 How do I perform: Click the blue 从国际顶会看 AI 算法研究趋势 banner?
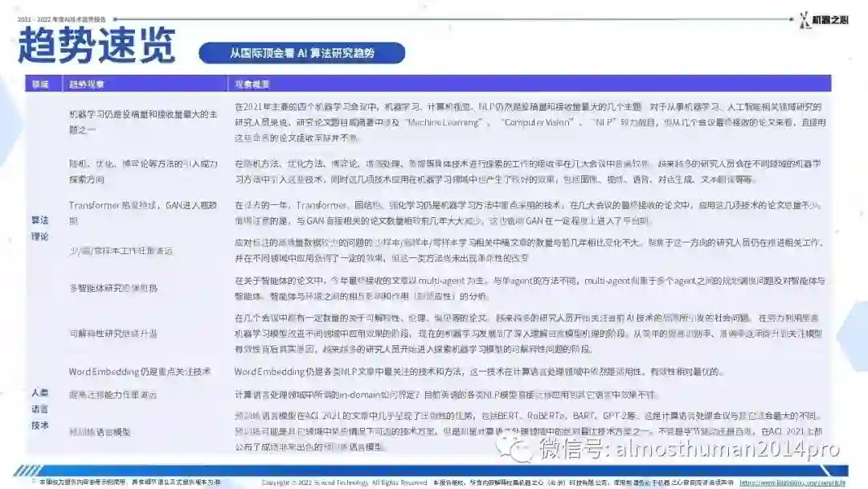click(x=301, y=53)
